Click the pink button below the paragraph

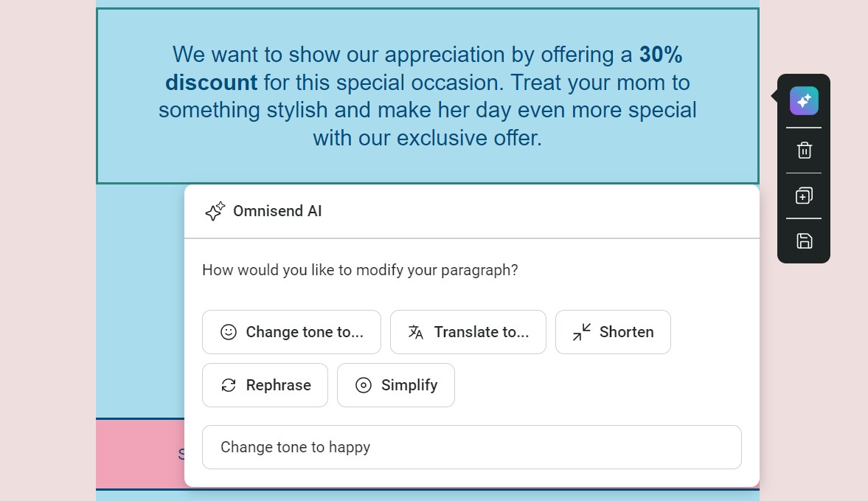point(140,453)
